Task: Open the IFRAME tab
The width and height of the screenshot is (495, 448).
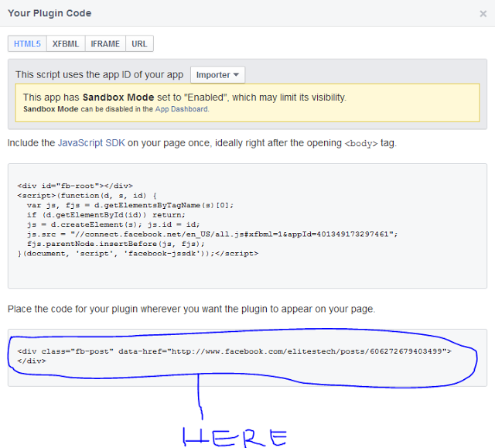Action: (x=104, y=44)
